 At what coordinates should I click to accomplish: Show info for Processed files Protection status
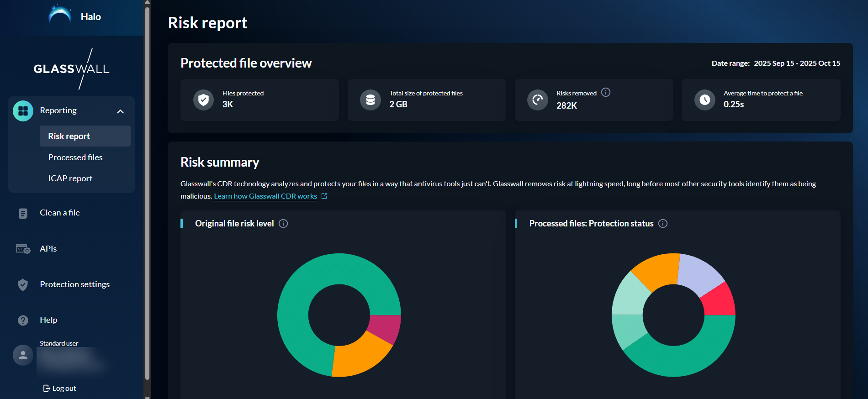pyautogui.click(x=663, y=224)
